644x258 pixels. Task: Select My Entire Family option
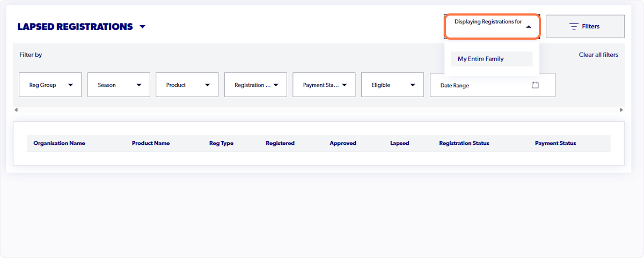[x=492, y=59]
